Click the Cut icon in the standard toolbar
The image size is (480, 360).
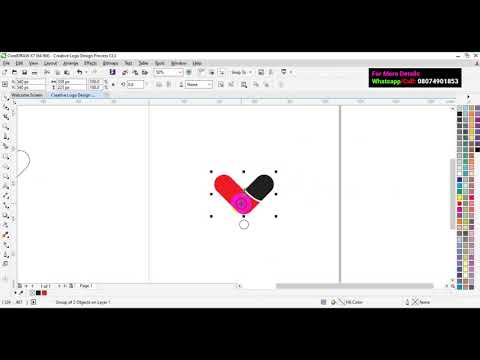(x=47, y=72)
